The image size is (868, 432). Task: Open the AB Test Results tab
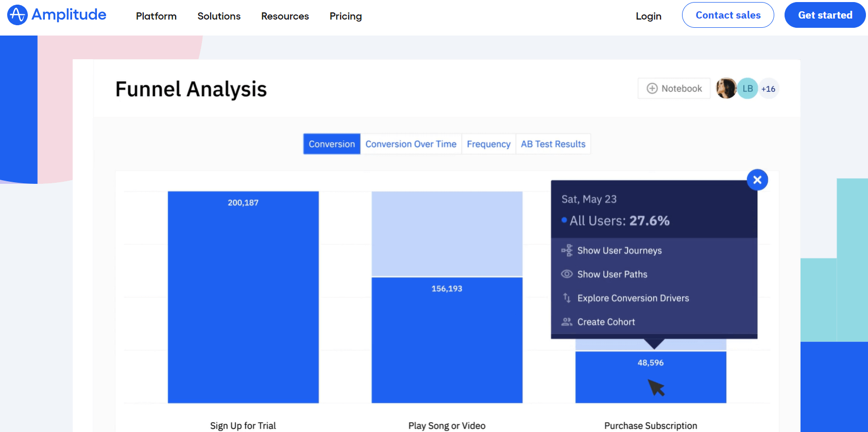(553, 144)
